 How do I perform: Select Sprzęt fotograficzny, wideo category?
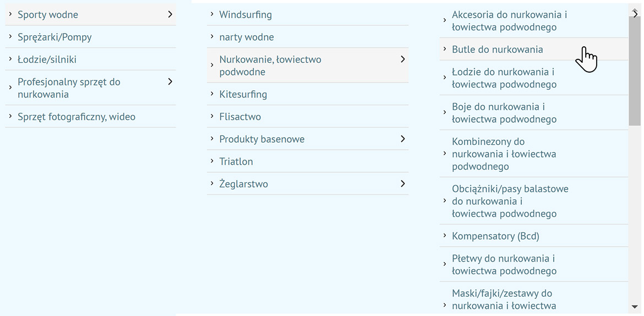point(76,117)
